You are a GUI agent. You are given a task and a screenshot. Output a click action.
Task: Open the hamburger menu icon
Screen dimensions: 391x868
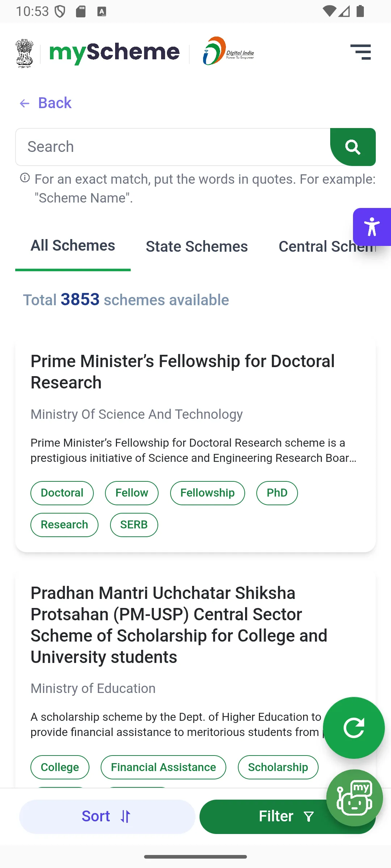pyautogui.click(x=361, y=52)
